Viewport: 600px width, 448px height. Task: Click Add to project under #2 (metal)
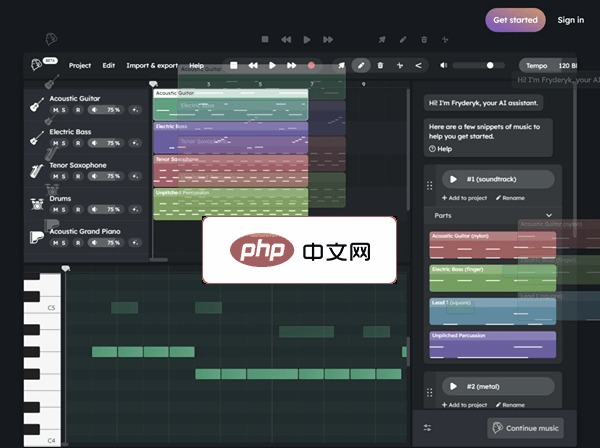pyautogui.click(x=465, y=405)
